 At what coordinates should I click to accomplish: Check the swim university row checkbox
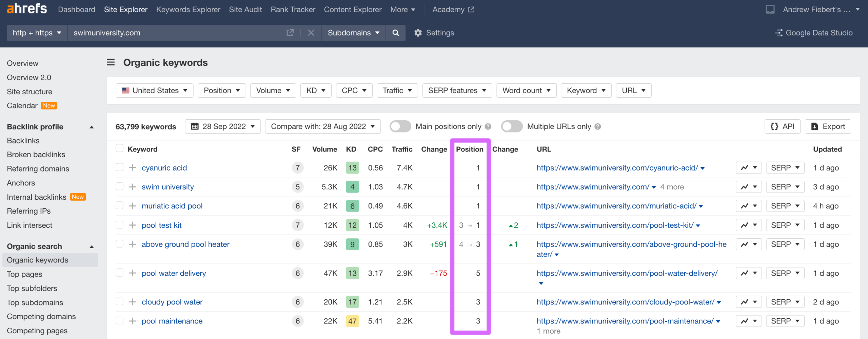[119, 186]
